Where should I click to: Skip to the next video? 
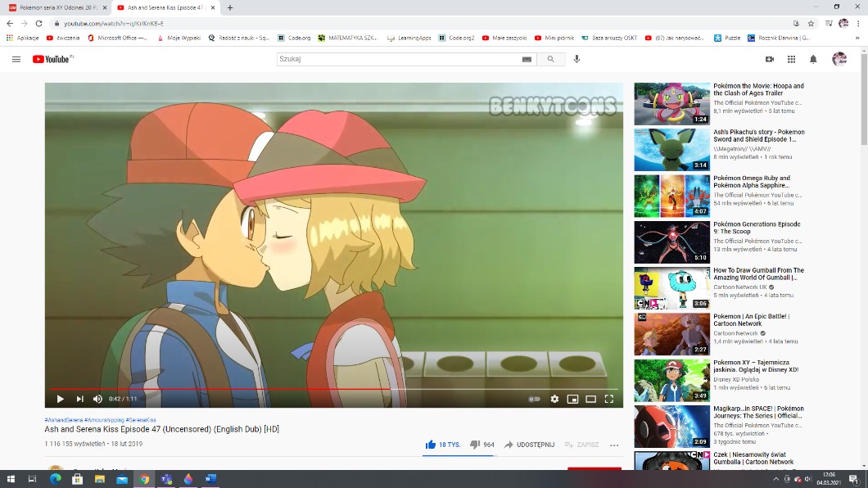79,399
